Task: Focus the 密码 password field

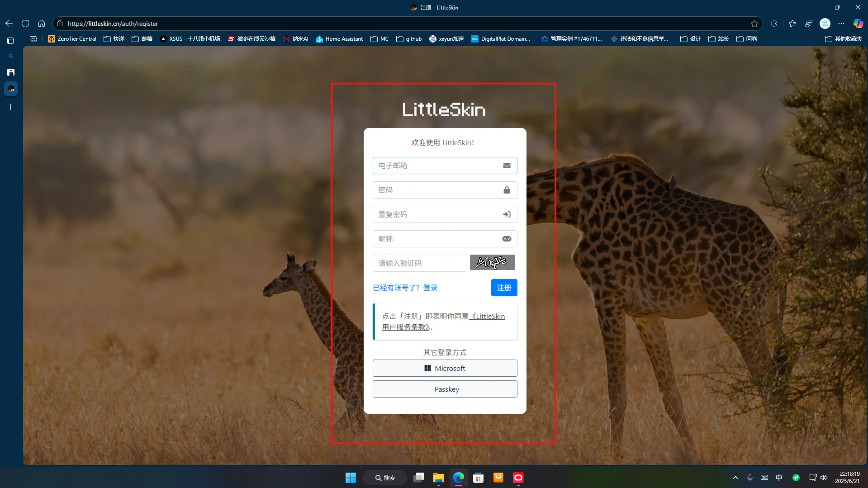Action: pos(445,190)
